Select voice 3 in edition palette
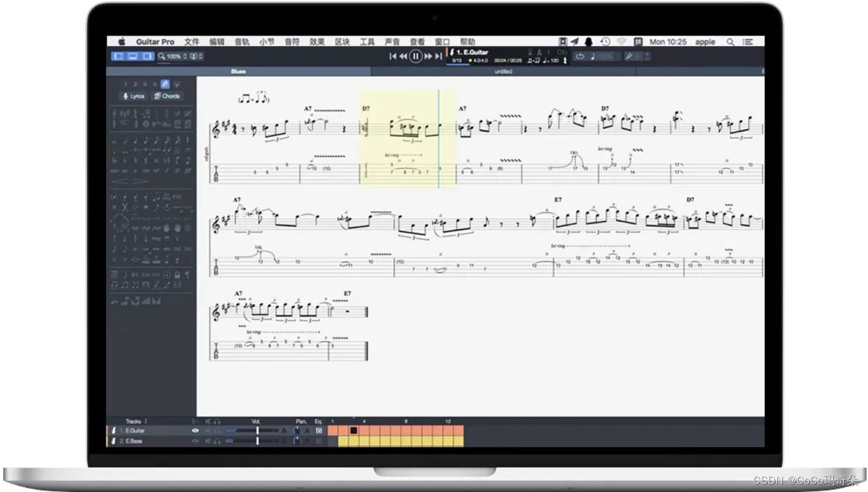Image resolution: width=868 pixels, height=492 pixels. 145,84
